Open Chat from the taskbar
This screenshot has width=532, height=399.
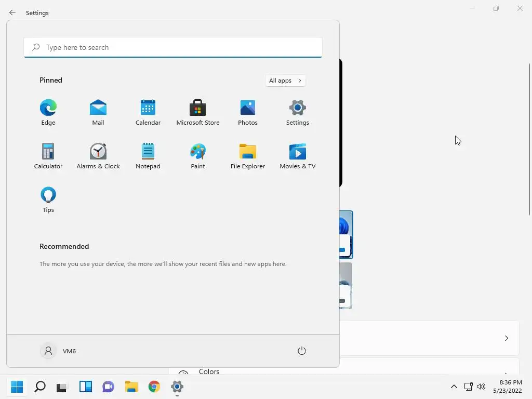point(108,387)
